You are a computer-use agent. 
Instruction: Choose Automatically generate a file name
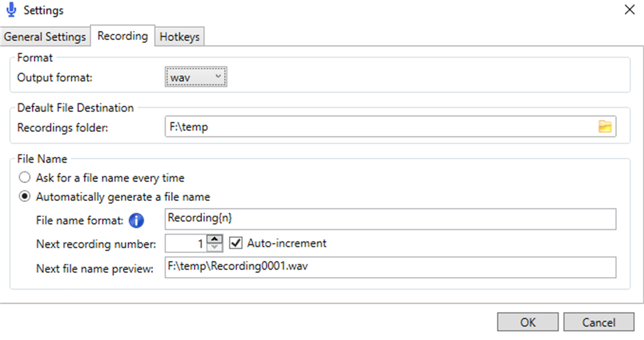[x=24, y=196]
